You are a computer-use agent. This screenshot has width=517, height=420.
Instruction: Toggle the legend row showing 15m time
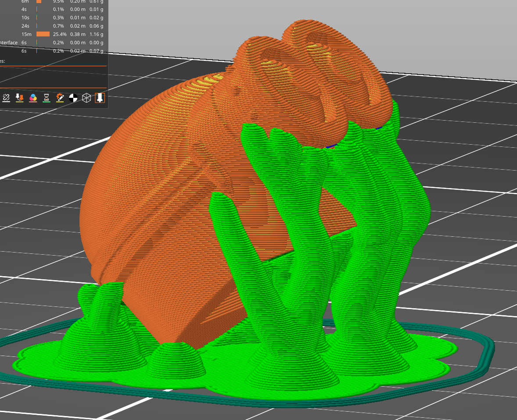53,34
